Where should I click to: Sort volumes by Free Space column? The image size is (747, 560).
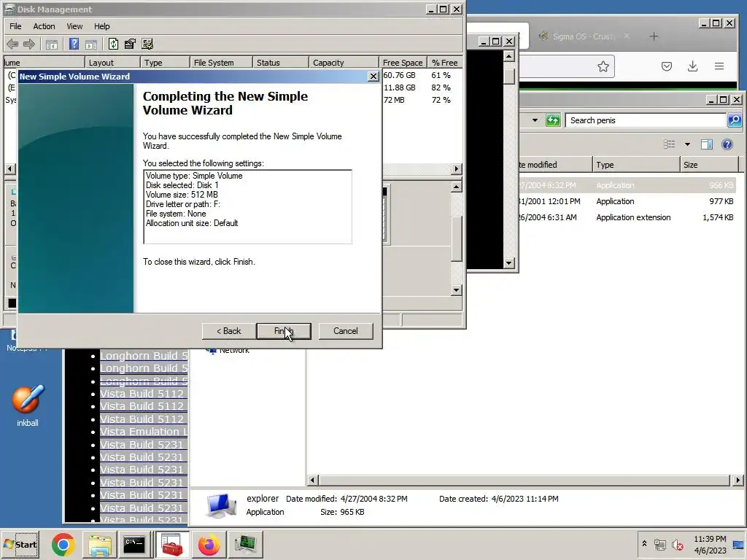coord(403,63)
